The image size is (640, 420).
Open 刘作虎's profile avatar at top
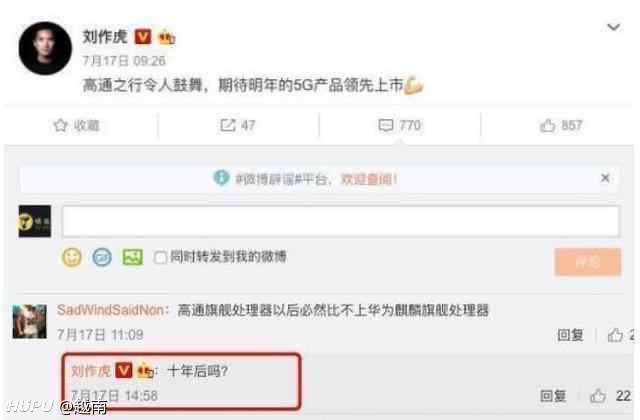click(45, 48)
